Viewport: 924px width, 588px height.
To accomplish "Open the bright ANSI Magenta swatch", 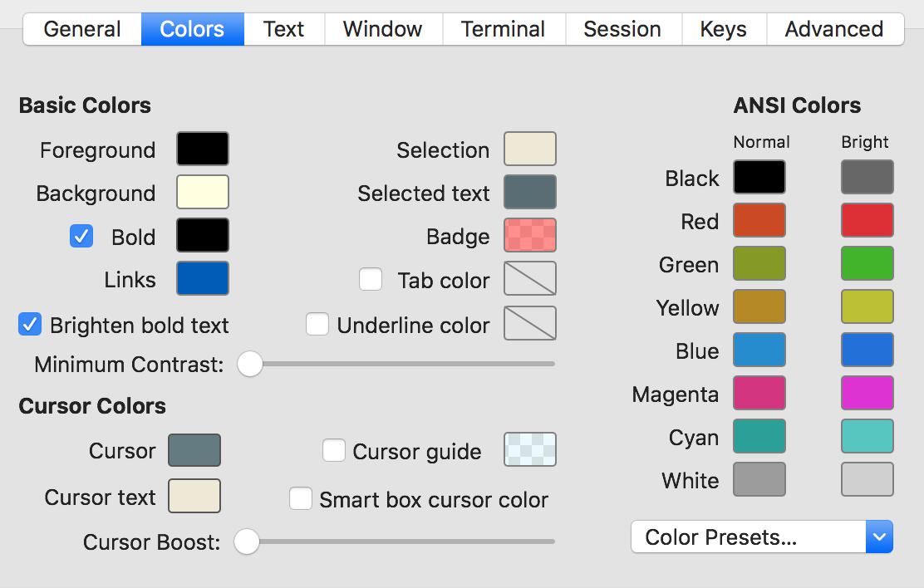I will (x=867, y=394).
